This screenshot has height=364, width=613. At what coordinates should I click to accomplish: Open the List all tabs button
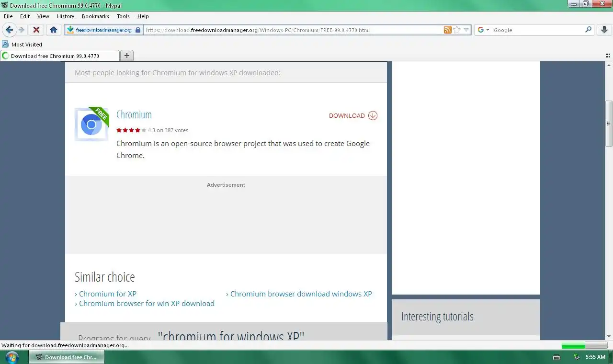[608, 56]
